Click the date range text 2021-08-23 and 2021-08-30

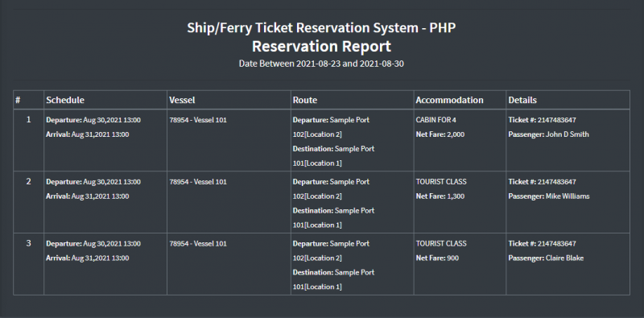coord(350,64)
